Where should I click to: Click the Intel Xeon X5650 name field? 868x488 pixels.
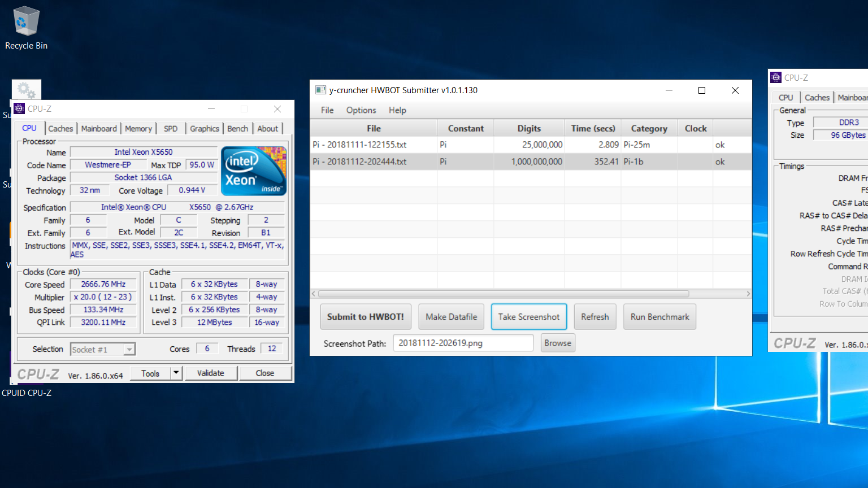(144, 152)
